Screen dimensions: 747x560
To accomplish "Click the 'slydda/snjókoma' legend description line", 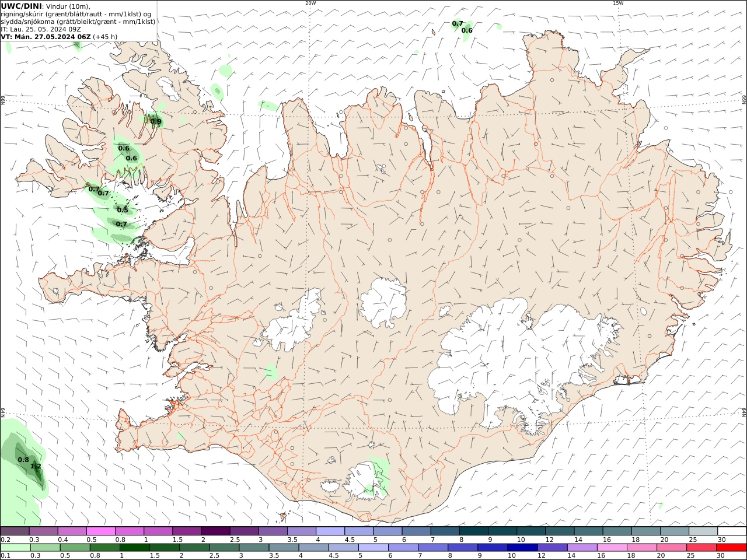I will 78,22.
